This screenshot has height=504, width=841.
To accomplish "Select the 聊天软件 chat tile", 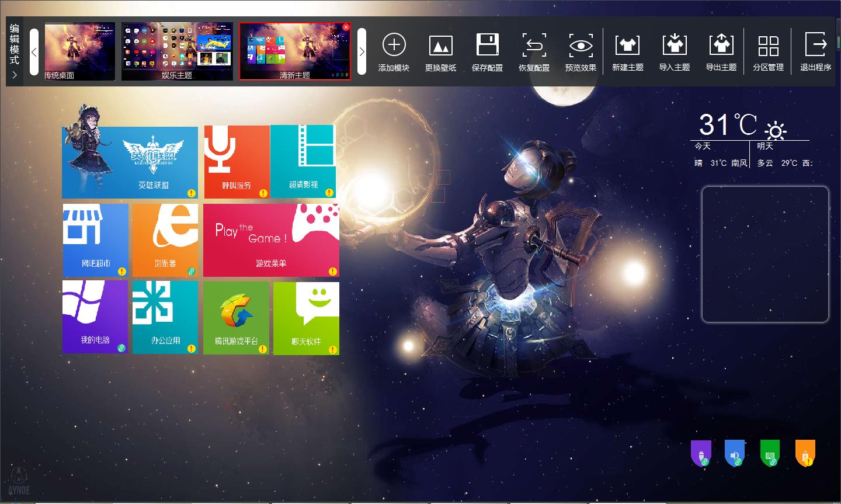I will point(306,318).
